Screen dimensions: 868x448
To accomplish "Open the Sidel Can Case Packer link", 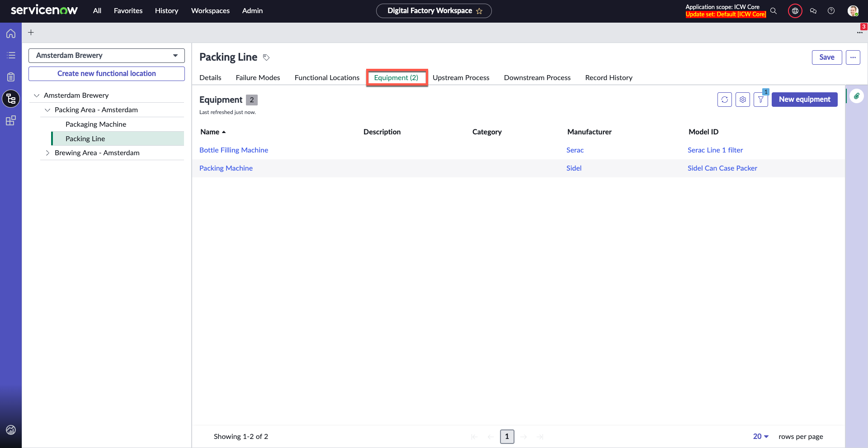I will pyautogui.click(x=722, y=168).
